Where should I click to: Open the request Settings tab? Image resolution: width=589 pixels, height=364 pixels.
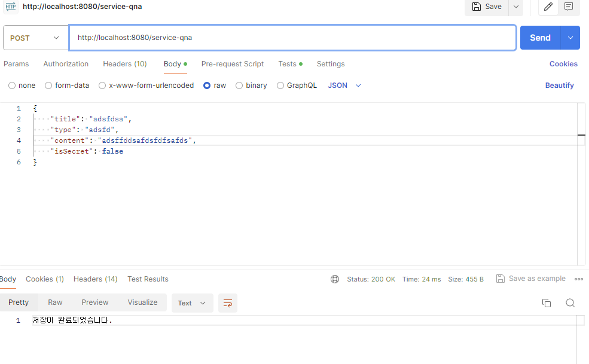331,64
